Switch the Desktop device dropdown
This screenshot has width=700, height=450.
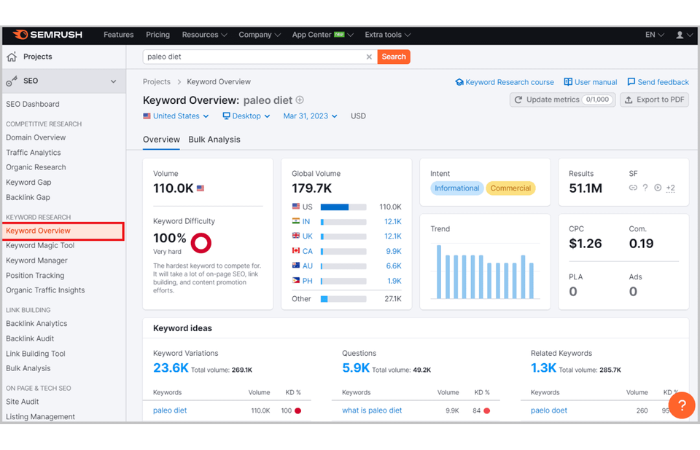click(x=246, y=116)
